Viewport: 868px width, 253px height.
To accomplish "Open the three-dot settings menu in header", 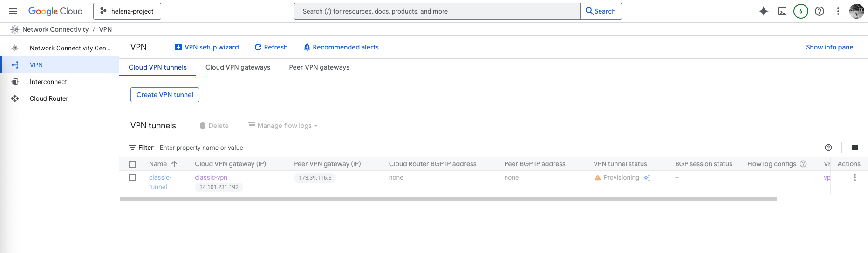I will coord(838,11).
